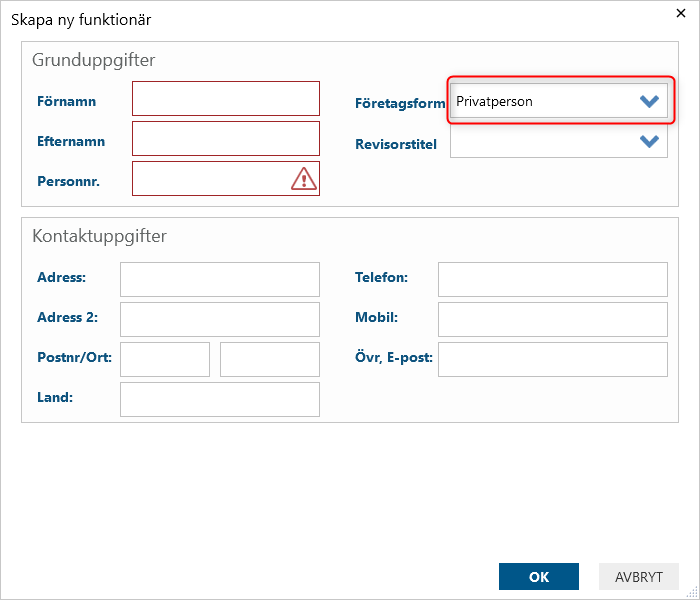Click the Kontaktuppgifter section heading
This screenshot has width=700, height=600.
click(x=100, y=236)
